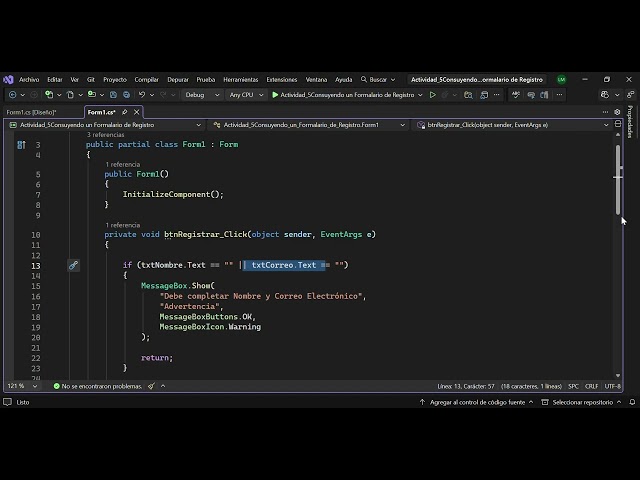Open the Extensiones menu
The image size is (640, 480).
(282, 80)
